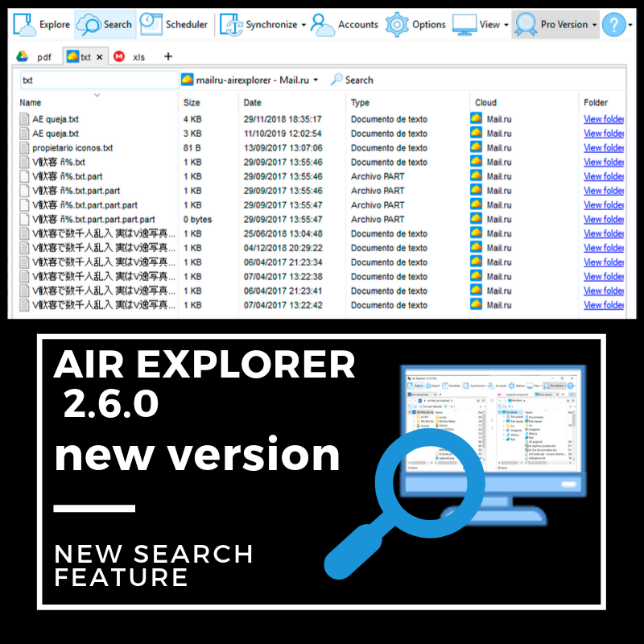The height and width of the screenshot is (644, 644).
Task: Click the Synchronize toolbar icon
Action: tap(233, 24)
